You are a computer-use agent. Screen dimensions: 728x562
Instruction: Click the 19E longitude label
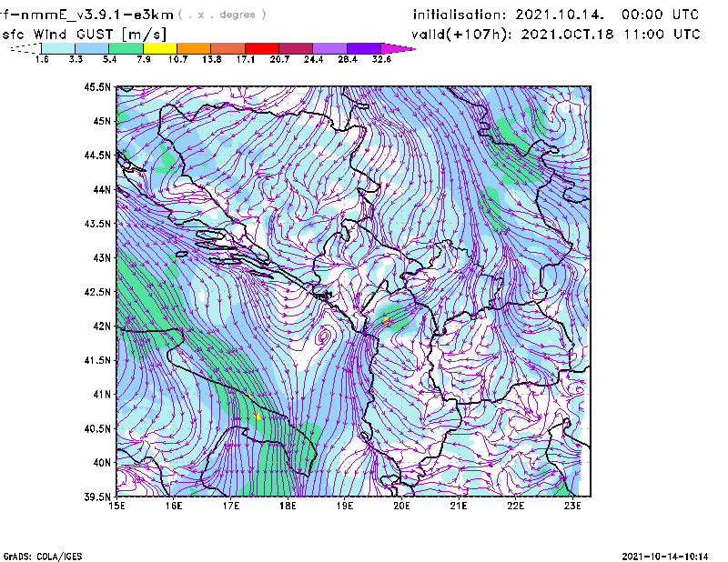click(345, 506)
